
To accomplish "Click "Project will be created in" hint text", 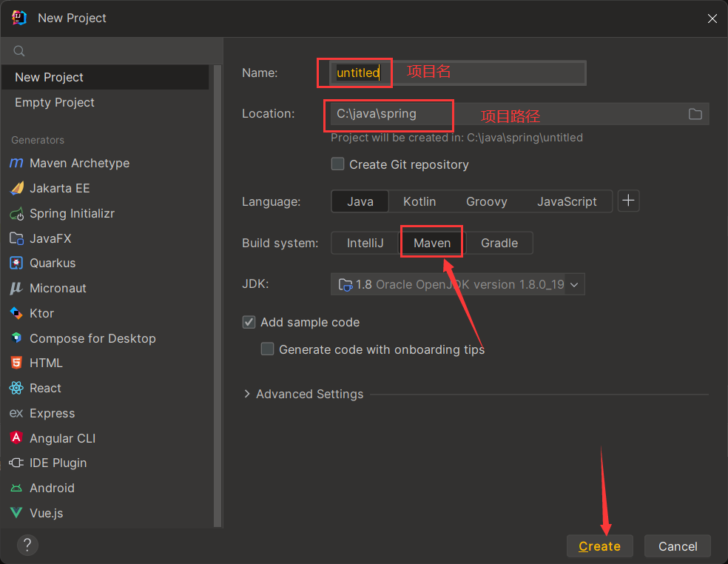I will point(456,138).
